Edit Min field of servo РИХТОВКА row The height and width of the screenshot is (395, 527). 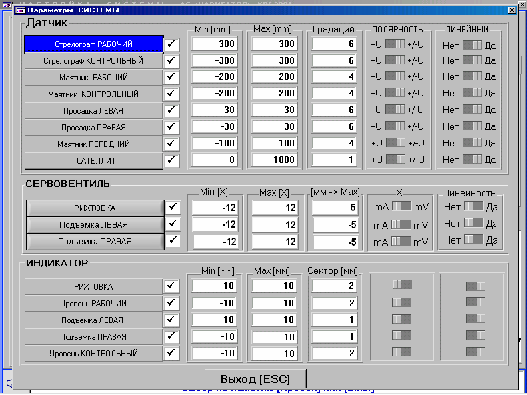click(215, 208)
